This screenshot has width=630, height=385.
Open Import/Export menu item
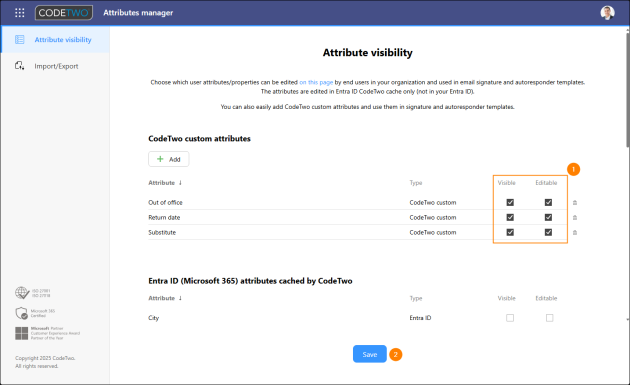pyautogui.click(x=55, y=66)
